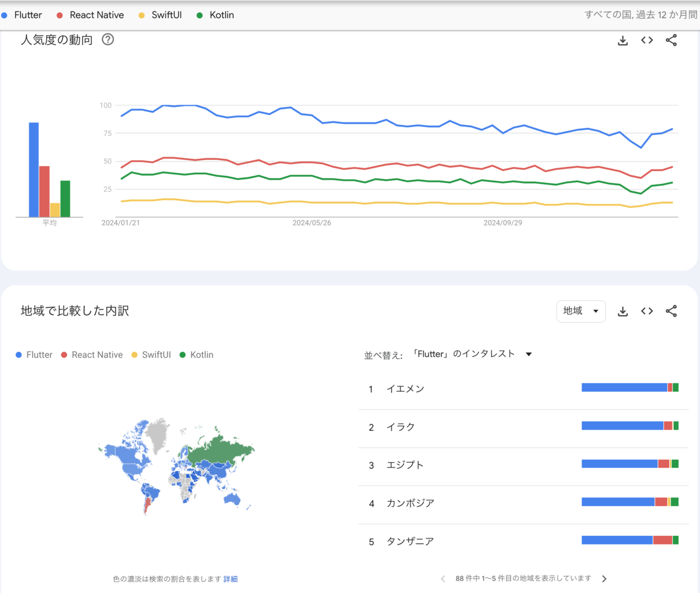
Task: Open embed code for the trend chart
Action: [x=647, y=40]
